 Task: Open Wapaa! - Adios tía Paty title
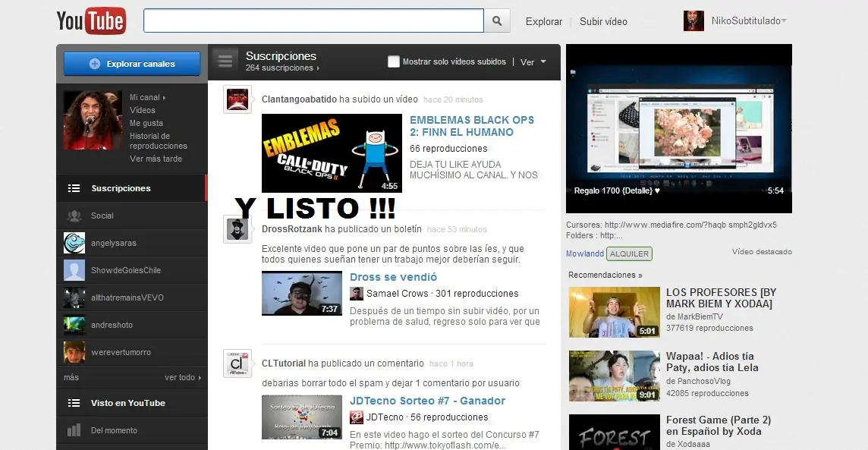712,362
